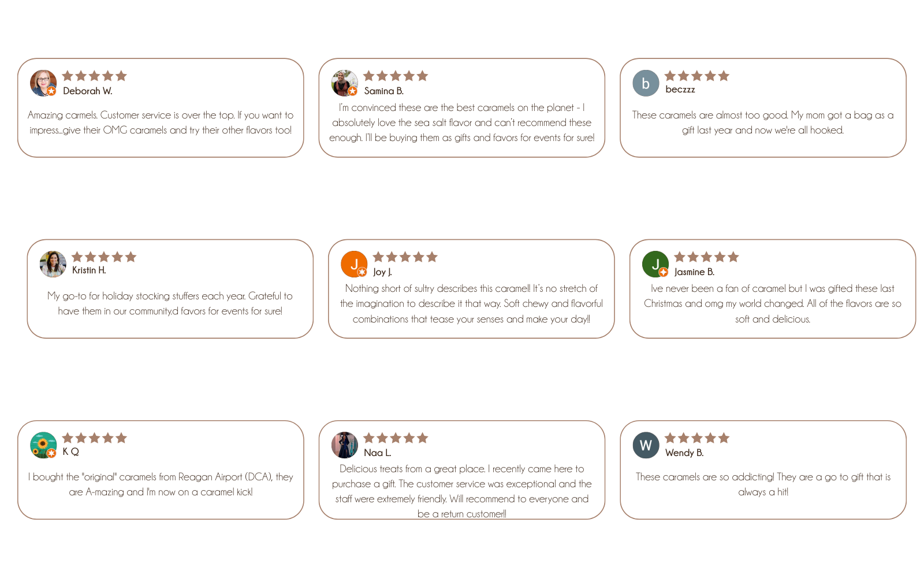Click the reviewer name Deborah W.
The image size is (924, 578).
87,91
